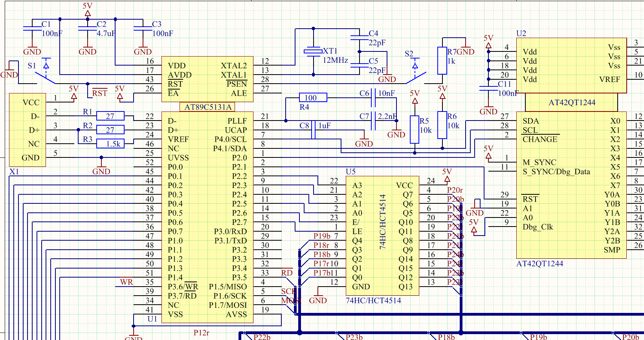Select capacitor C3 symbol near VDD
Viewport: 644px width, 340px height.
coord(143,28)
